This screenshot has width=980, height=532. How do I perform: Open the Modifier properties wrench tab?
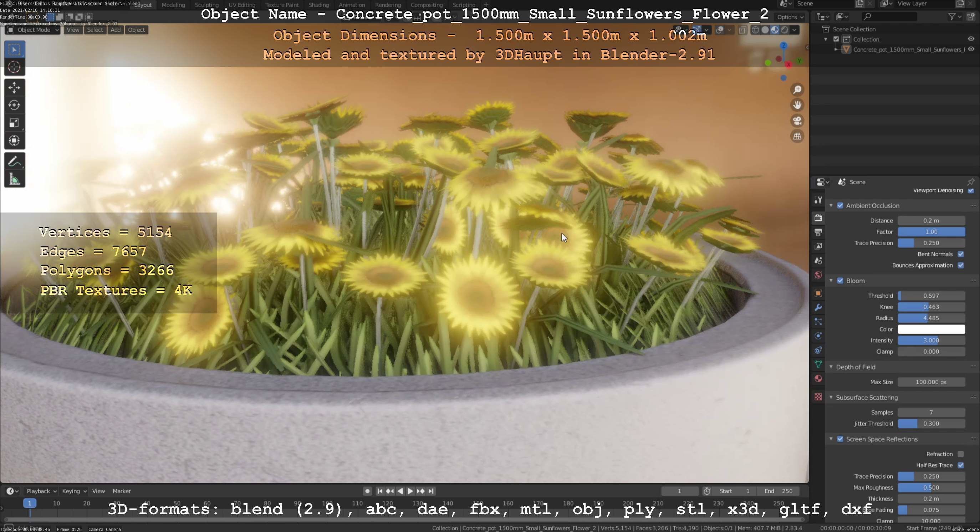click(x=818, y=307)
